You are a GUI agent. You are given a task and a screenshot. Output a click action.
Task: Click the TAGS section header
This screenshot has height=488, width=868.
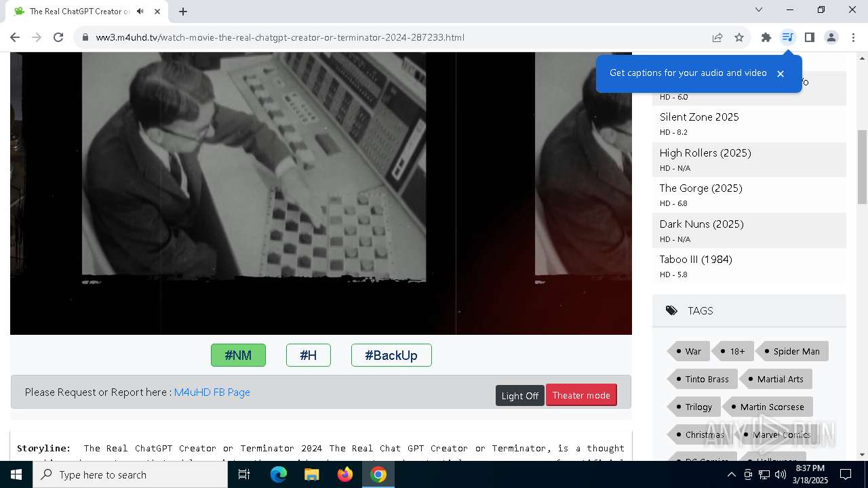749,311
